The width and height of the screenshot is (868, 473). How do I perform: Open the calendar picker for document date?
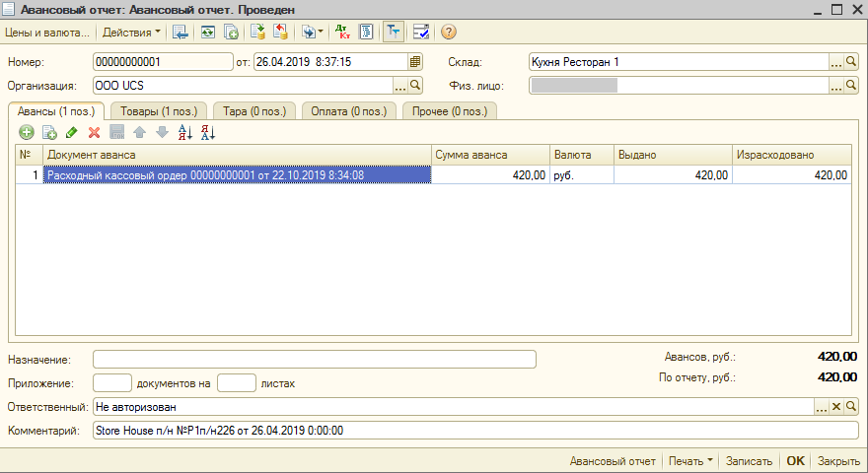click(x=415, y=62)
